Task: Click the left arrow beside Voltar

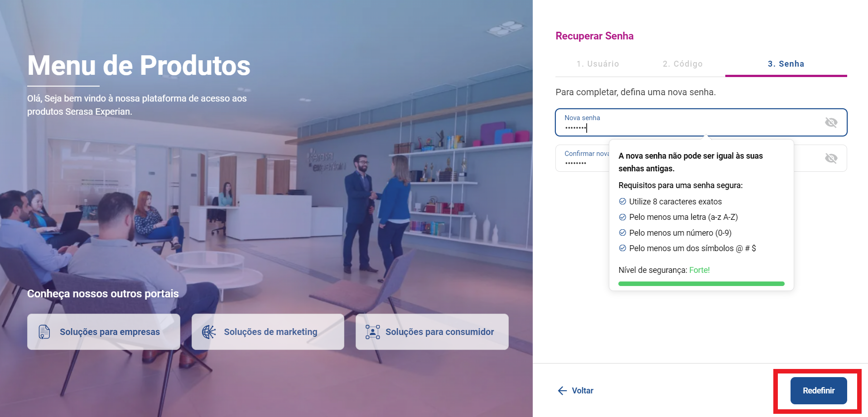Action: tap(562, 391)
